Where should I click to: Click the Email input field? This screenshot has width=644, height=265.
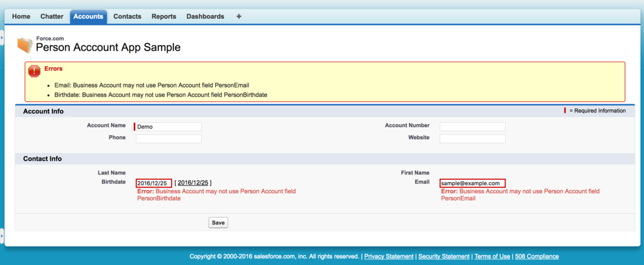coord(472,183)
